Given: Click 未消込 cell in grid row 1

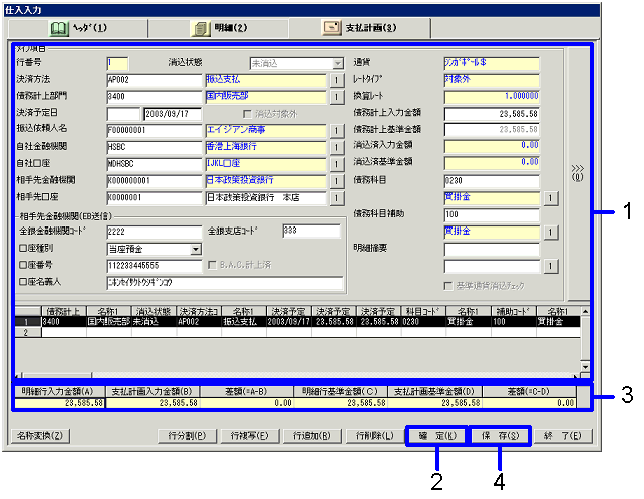Looking at the screenshot, I should [x=154, y=322].
